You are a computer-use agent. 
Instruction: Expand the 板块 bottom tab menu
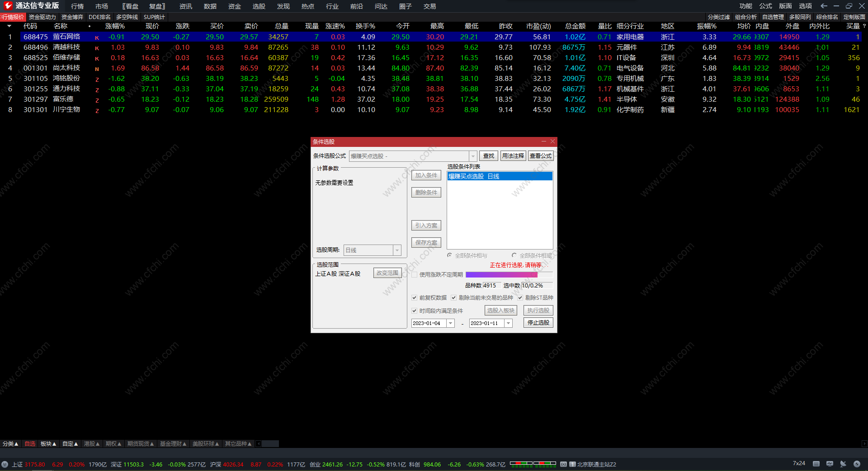[x=48, y=444]
